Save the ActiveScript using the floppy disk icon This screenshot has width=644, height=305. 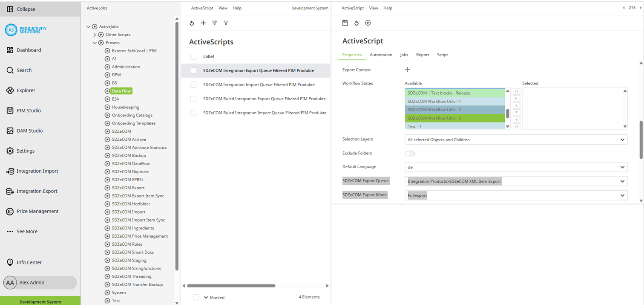[x=345, y=23]
